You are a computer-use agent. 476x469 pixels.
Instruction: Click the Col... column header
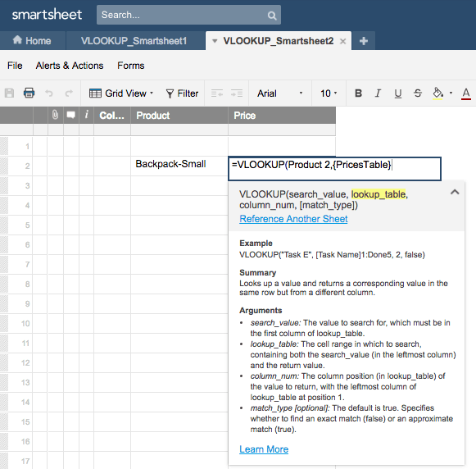112,115
